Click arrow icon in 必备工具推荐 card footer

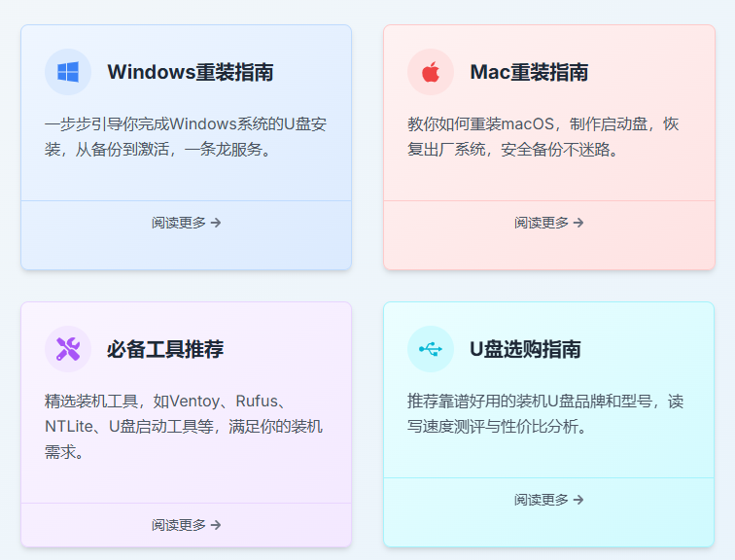(216, 525)
